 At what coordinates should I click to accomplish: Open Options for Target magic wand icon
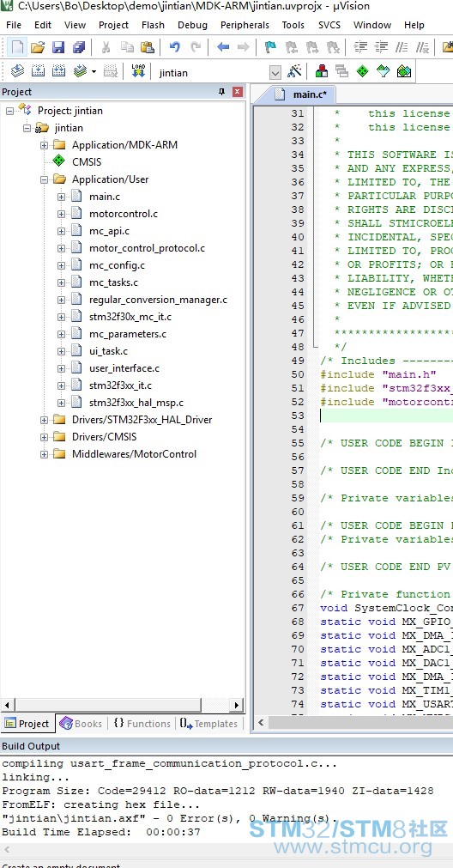click(x=295, y=71)
